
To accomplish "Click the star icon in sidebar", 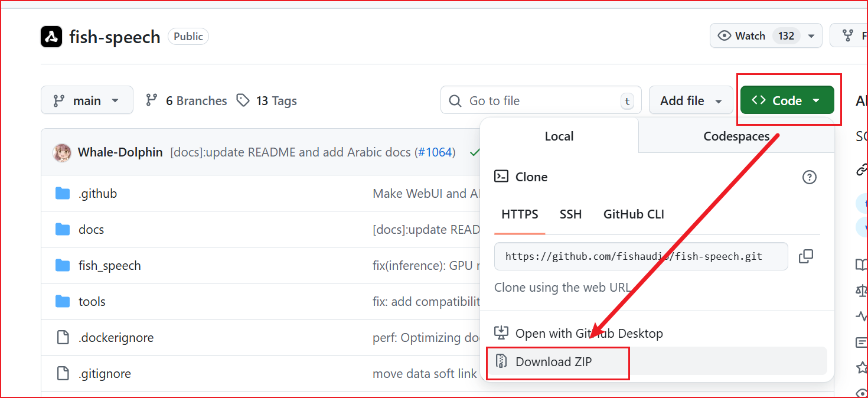I will click(862, 367).
